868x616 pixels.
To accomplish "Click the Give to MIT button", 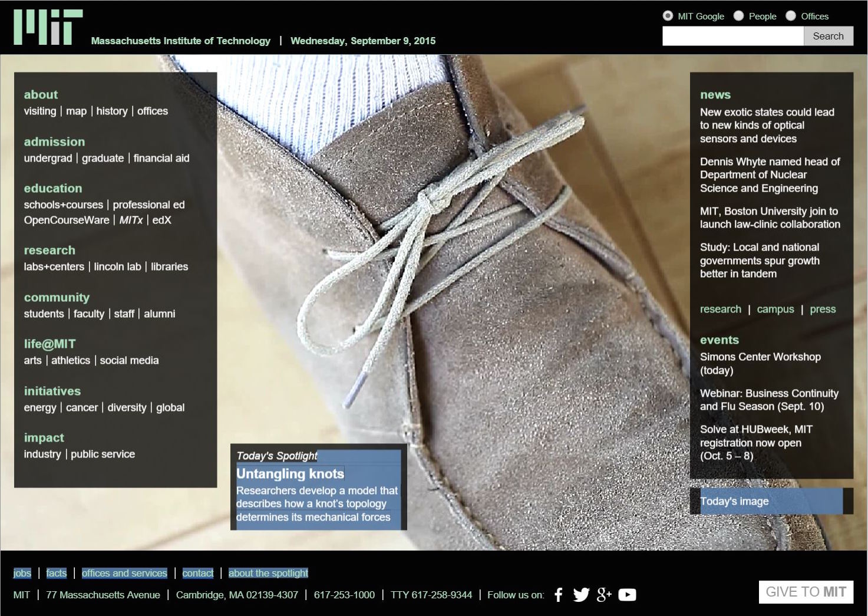I will 806,592.
